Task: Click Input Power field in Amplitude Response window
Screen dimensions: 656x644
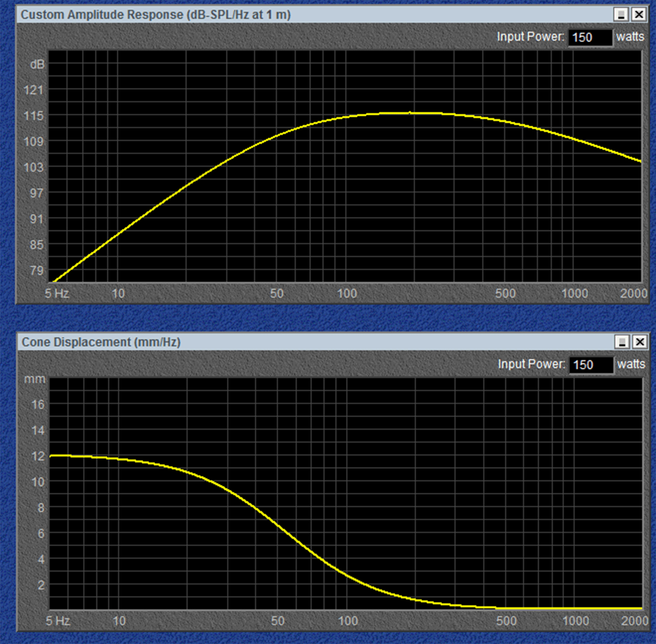Action: [x=590, y=37]
